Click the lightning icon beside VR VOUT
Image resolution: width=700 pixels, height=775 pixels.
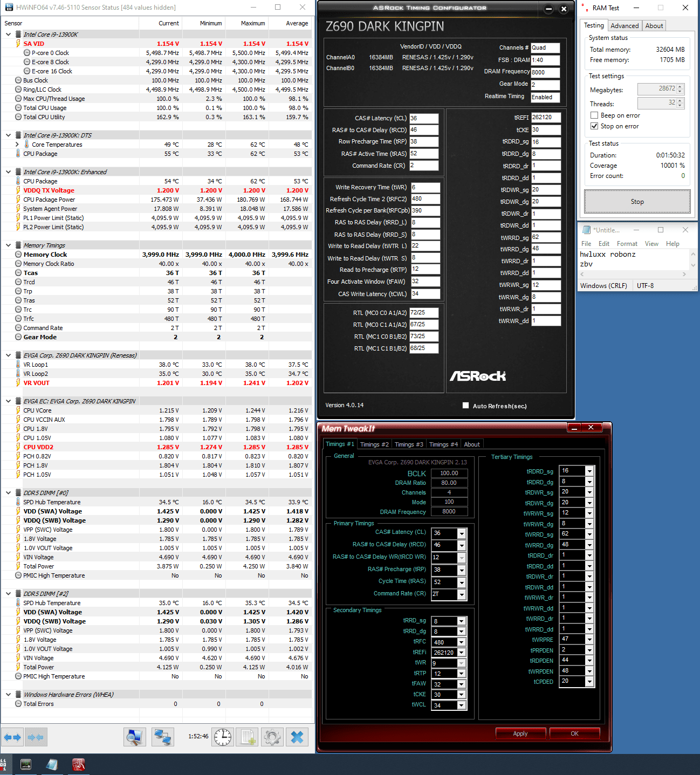(18, 383)
